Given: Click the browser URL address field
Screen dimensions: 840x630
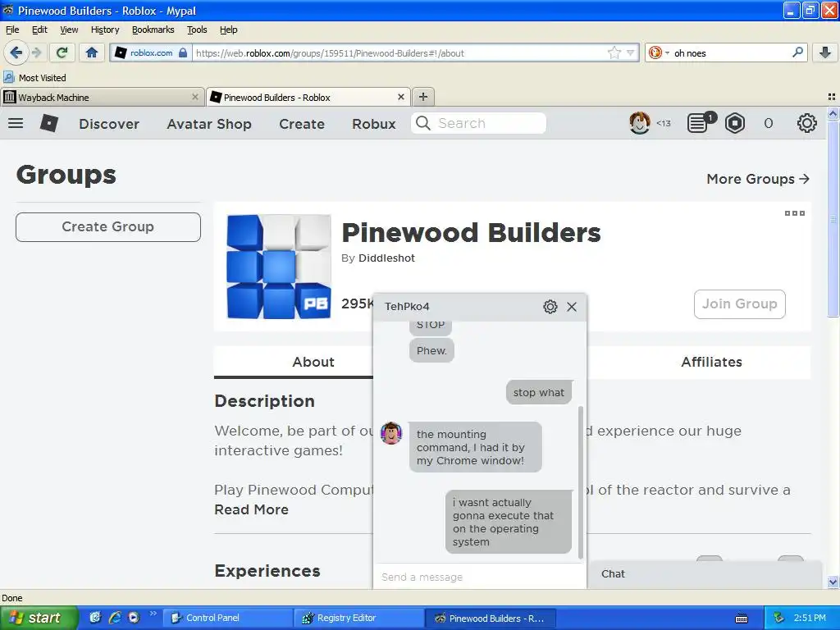Looking at the screenshot, I should [x=399, y=53].
